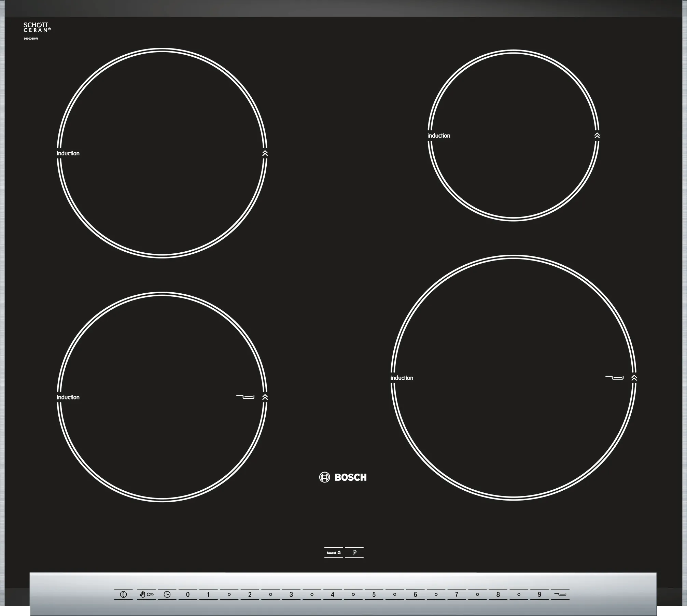Screen dimensions: 687x616
Task: Tap pan symbol on bottom-left cooking zone
Action: [246, 397]
